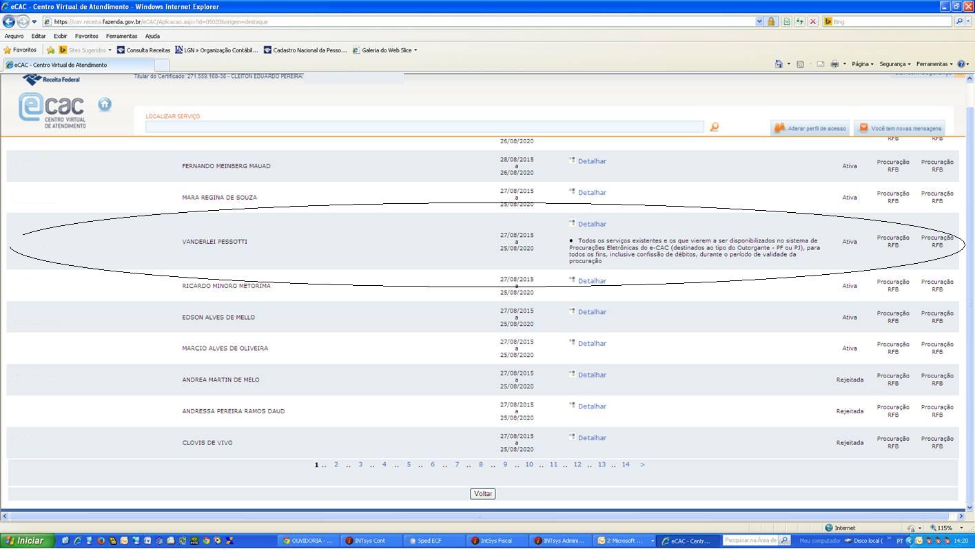The image size is (975, 560).
Task: Expand the Segurança dropdown menu
Action: [894, 64]
